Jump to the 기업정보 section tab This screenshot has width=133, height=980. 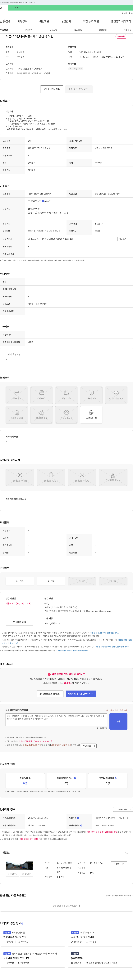coord(127,30)
